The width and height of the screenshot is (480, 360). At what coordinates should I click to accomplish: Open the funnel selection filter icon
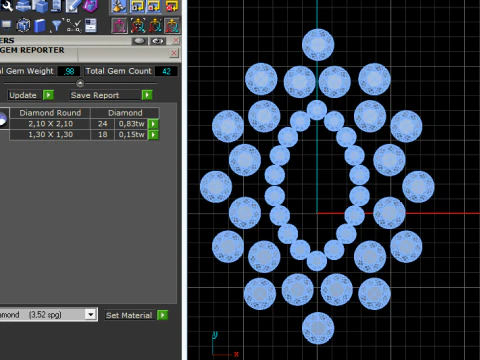[56, 26]
